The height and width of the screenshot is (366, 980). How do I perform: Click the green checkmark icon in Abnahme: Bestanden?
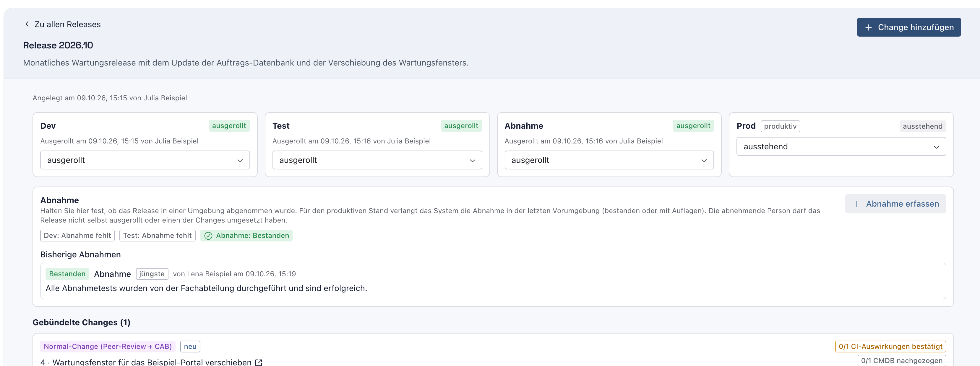coord(208,236)
